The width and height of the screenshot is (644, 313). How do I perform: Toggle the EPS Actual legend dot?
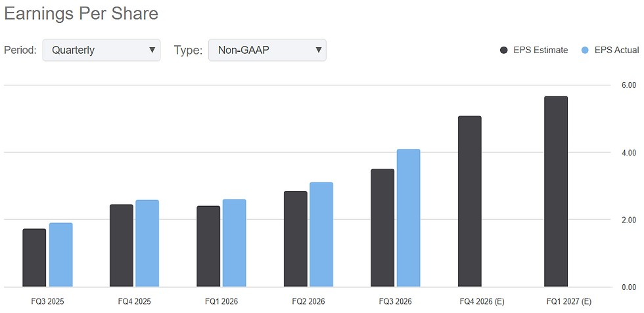(586, 50)
